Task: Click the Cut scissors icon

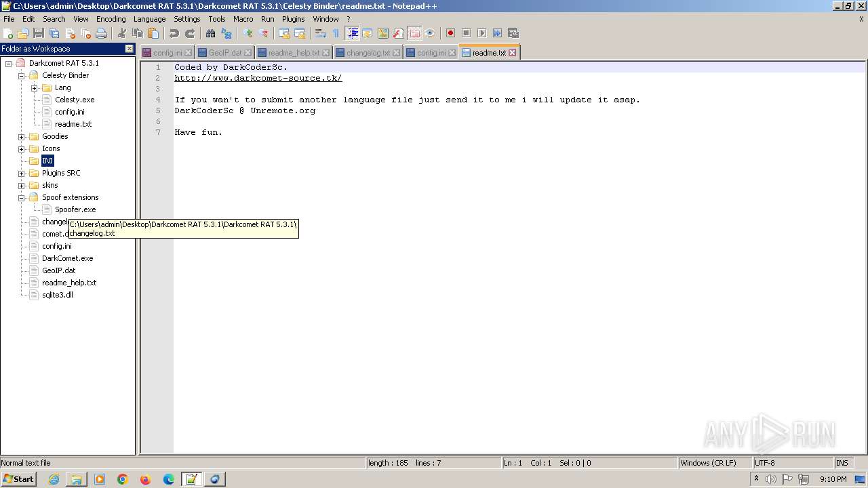Action: coord(122,33)
